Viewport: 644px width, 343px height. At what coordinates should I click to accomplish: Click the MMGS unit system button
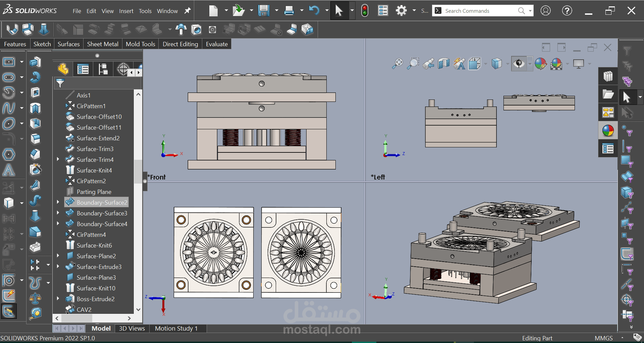pos(603,338)
